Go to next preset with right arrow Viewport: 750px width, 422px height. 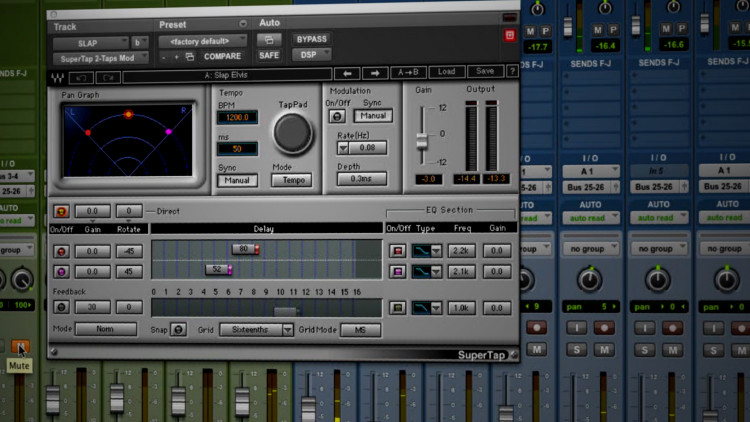[x=375, y=73]
